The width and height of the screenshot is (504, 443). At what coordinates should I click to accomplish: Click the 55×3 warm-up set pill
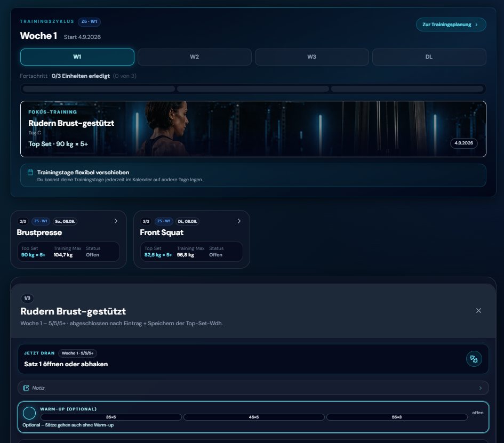(x=397, y=417)
